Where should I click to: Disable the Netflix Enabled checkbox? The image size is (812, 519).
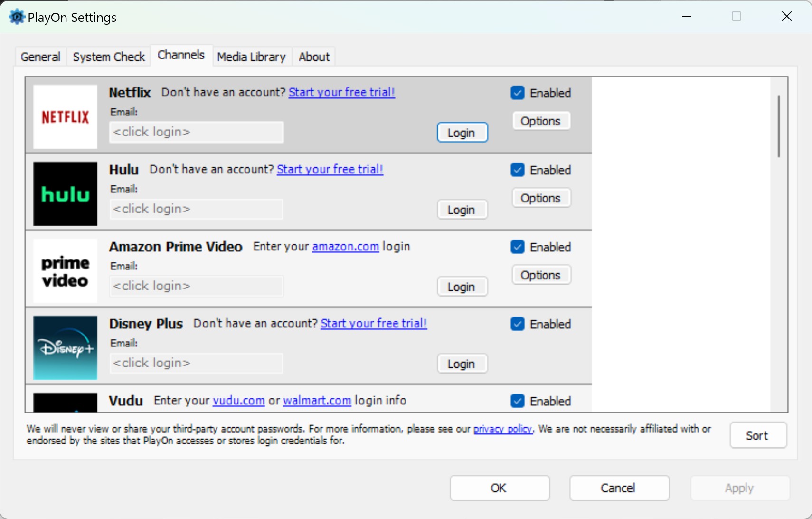click(x=518, y=93)
